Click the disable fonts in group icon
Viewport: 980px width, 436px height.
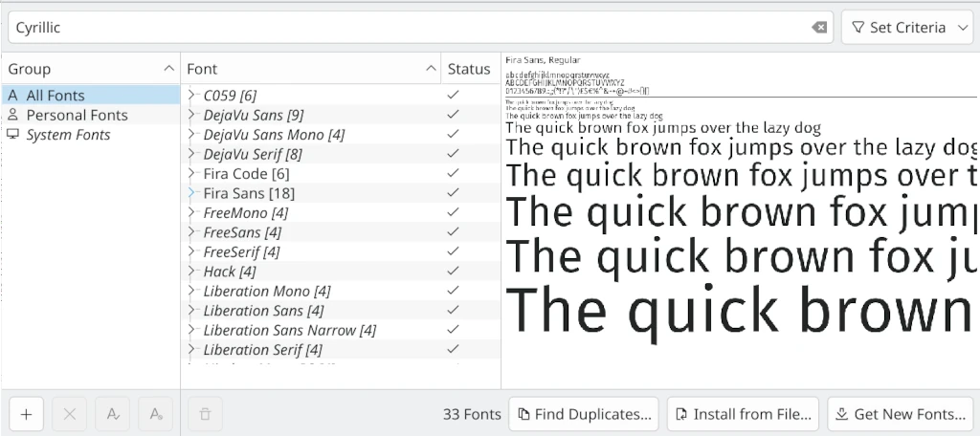point(155,414)
